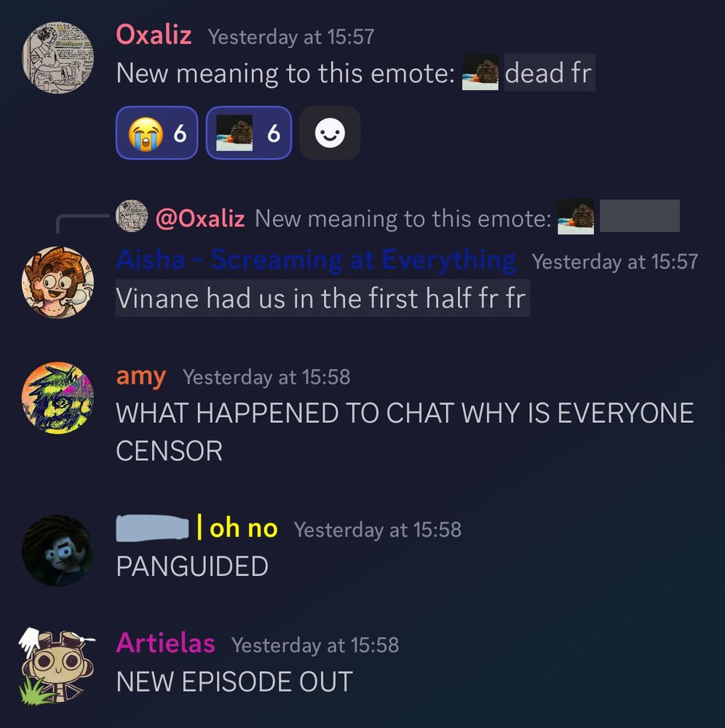Click the emote in the reply preview
725x728 pixels.
(x=576, y=217)
